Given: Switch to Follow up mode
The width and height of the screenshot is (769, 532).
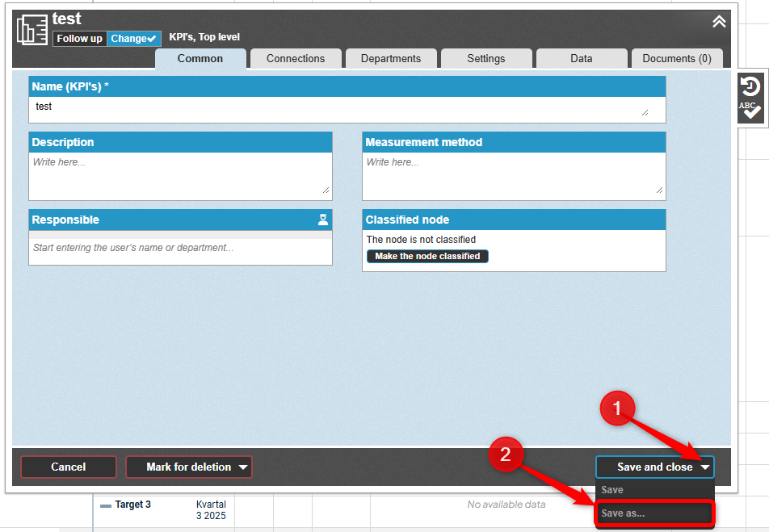Looking at the screenshot, I should coord(79,38).
